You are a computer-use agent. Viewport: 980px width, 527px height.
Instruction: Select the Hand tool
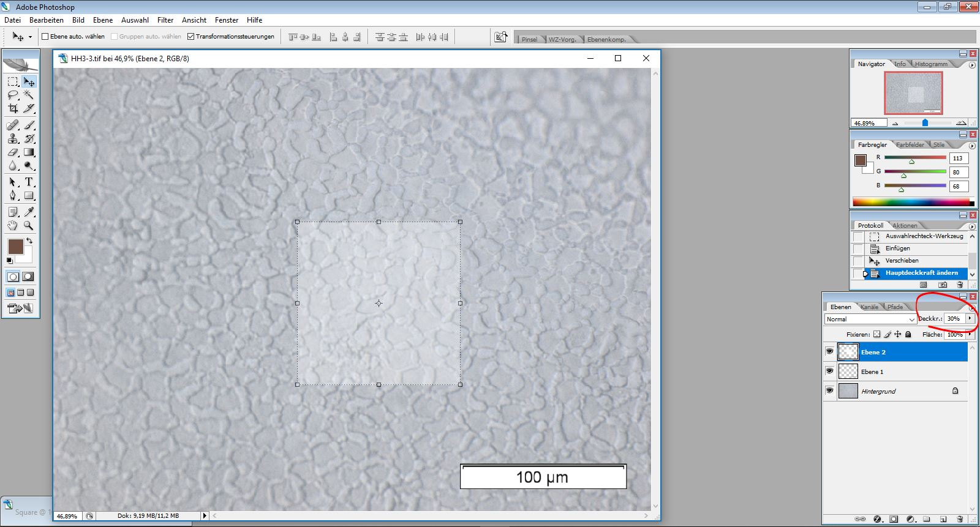click(13, 225)
